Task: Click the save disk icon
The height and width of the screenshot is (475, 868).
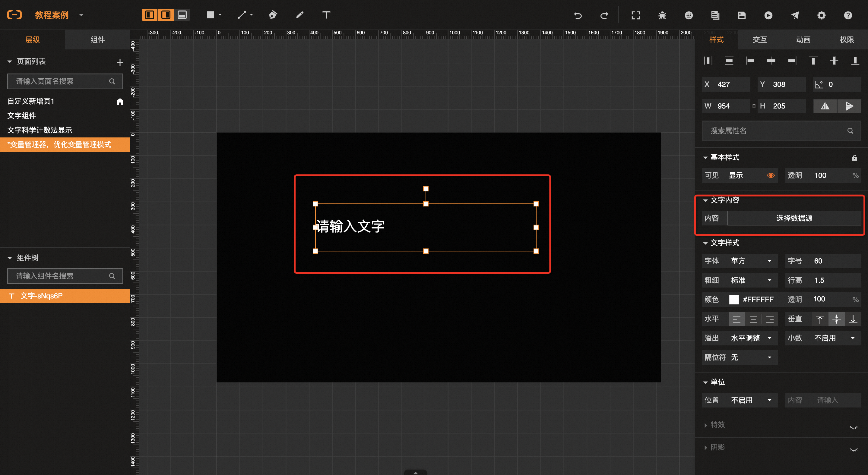Action: point(742,15)
